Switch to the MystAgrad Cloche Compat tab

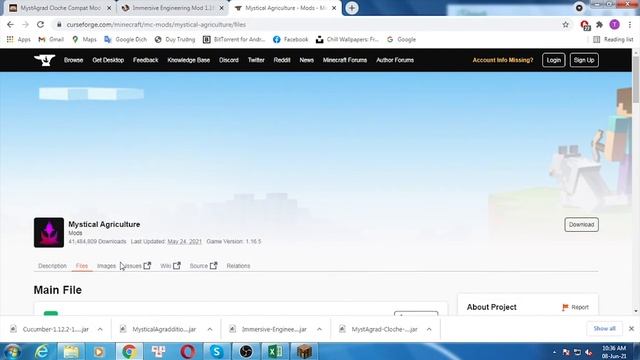tap(60, 8)
